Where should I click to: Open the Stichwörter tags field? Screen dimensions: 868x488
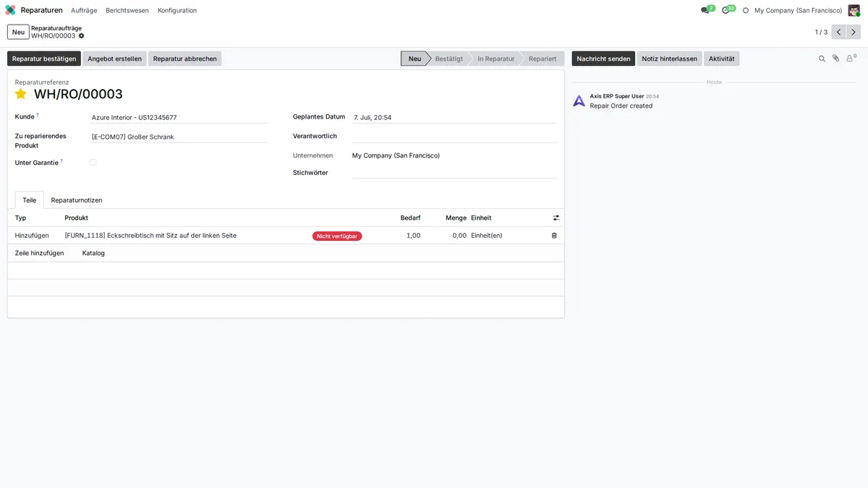454,173
